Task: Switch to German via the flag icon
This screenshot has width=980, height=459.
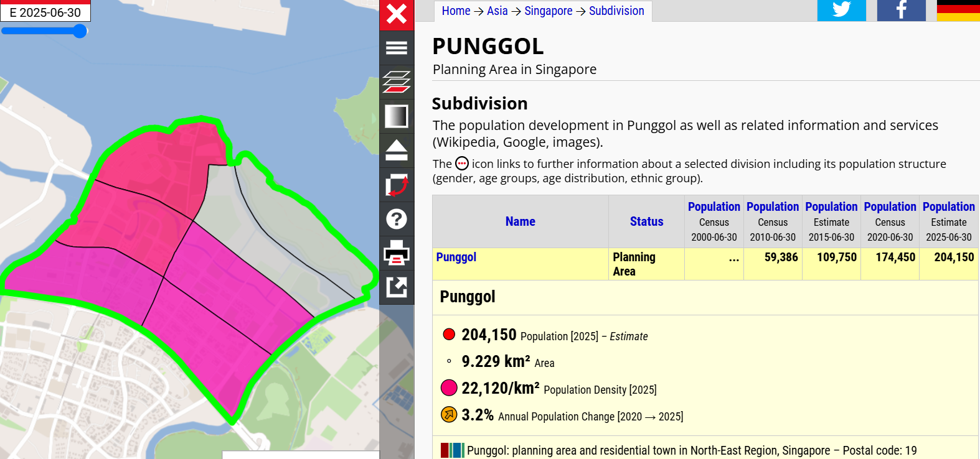Action: (x=958, y=10)
